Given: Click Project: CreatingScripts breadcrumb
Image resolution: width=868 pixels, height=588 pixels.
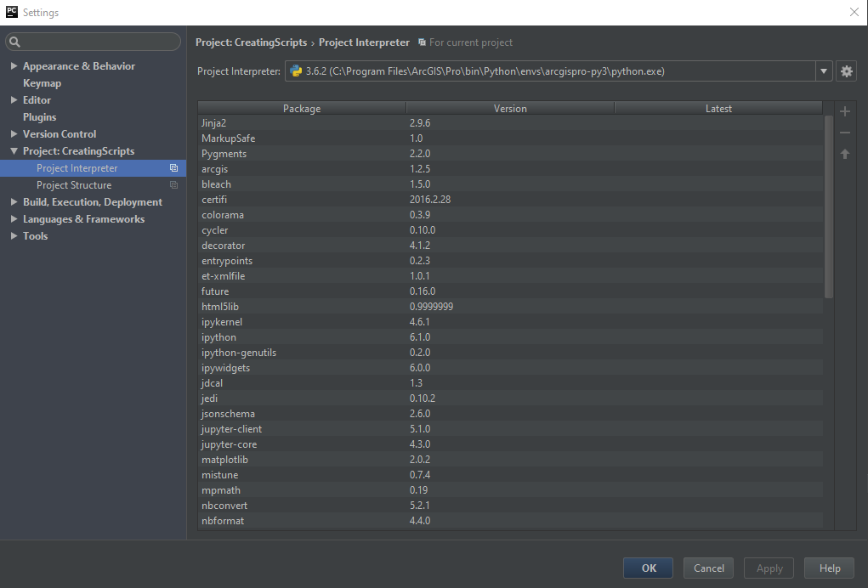Looking at the screenshot, I should pyautogui.click(x=252, y=42).
